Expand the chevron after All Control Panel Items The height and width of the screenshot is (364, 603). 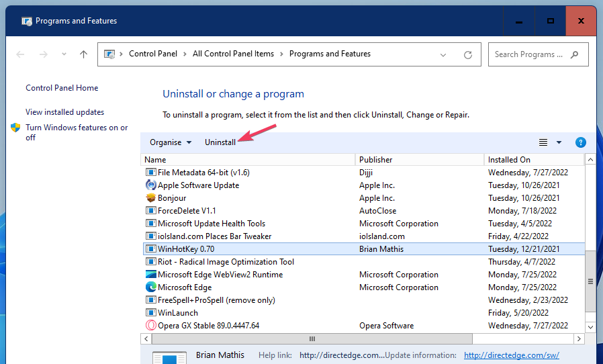point(281,54)
